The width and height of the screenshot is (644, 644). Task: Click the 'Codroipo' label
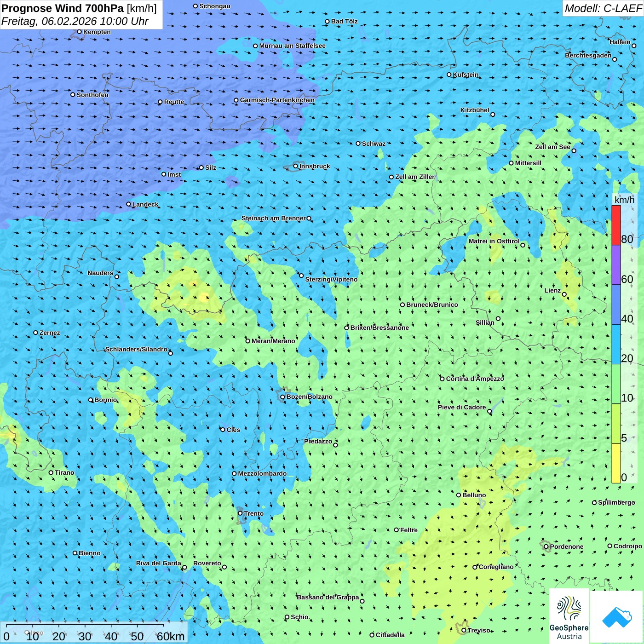tap(628, 546)
